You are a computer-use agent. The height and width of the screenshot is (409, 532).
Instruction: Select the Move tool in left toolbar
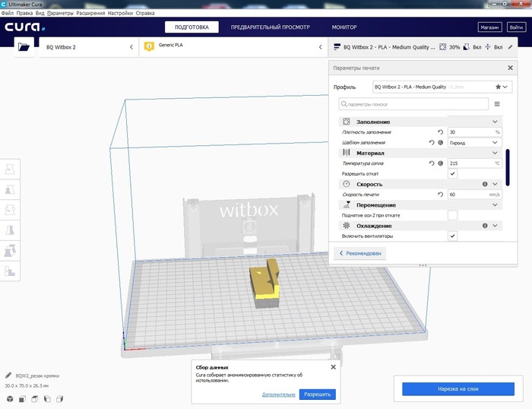(11, 168)
